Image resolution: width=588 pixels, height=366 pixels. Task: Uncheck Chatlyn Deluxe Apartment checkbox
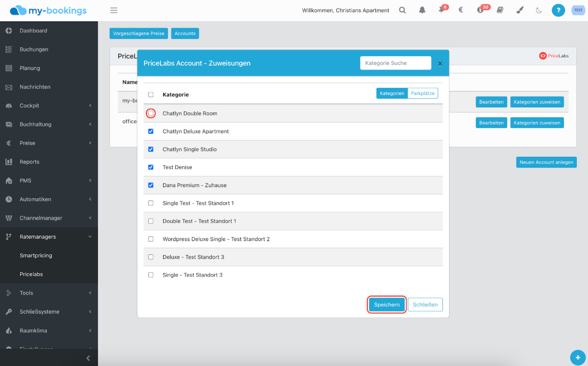pos(151,131)
